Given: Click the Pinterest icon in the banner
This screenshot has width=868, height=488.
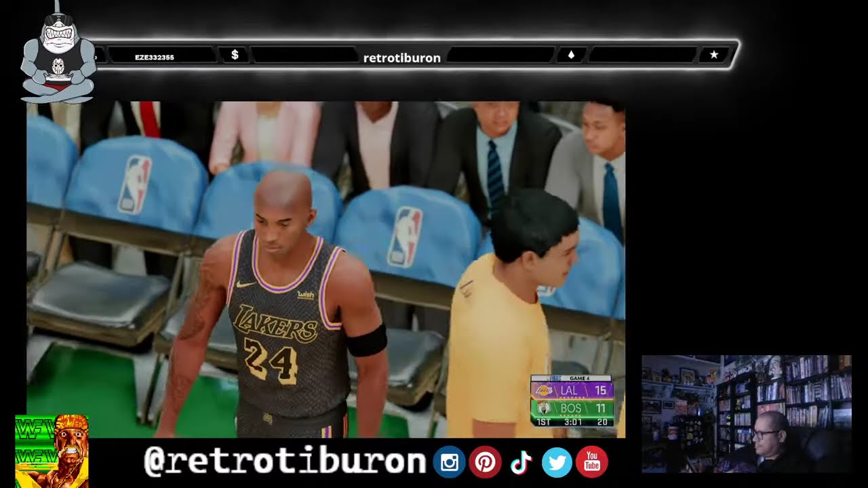Looking at the screenshot, I should coord(485,462).
